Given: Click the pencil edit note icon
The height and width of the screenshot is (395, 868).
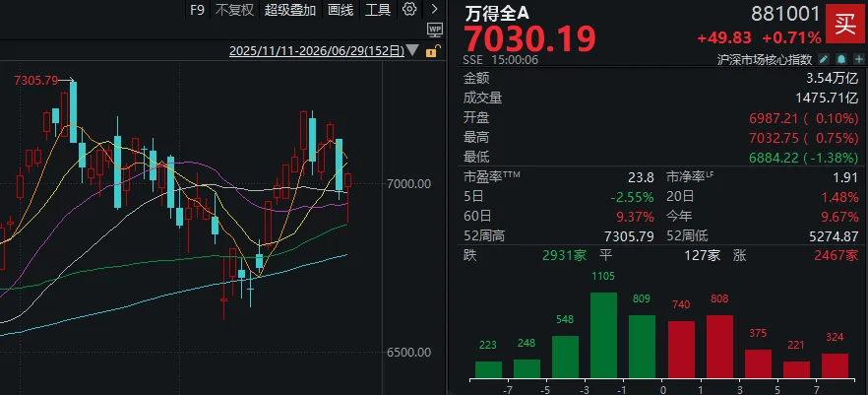Looking at the screenshot, I should (x=825, y=59).
